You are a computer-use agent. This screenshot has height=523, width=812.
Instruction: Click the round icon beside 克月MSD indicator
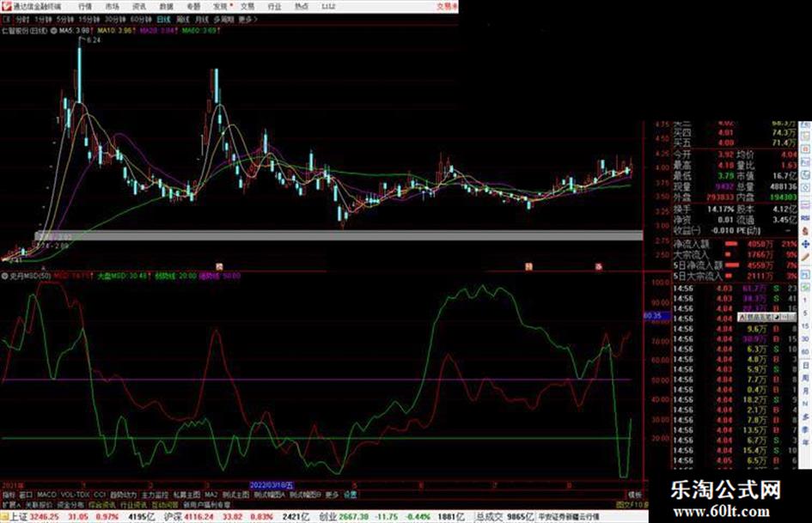[5, 276]
